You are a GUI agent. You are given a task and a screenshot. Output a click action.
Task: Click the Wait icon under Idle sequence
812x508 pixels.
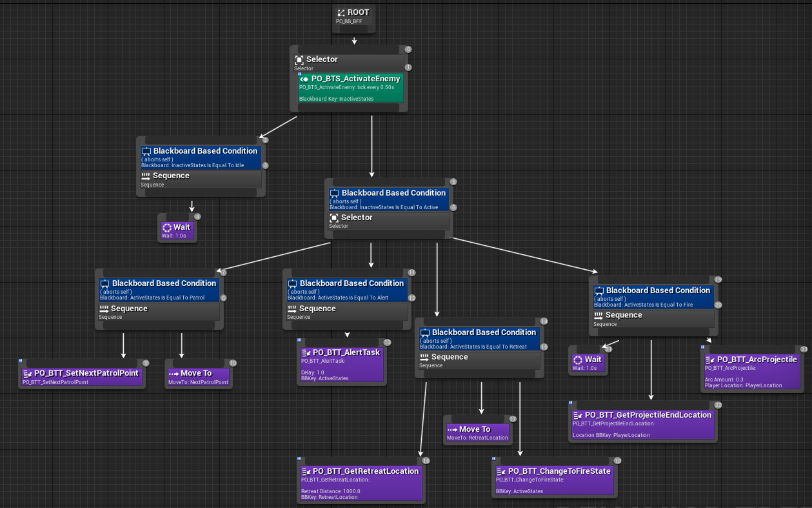(x=167, y=228)
